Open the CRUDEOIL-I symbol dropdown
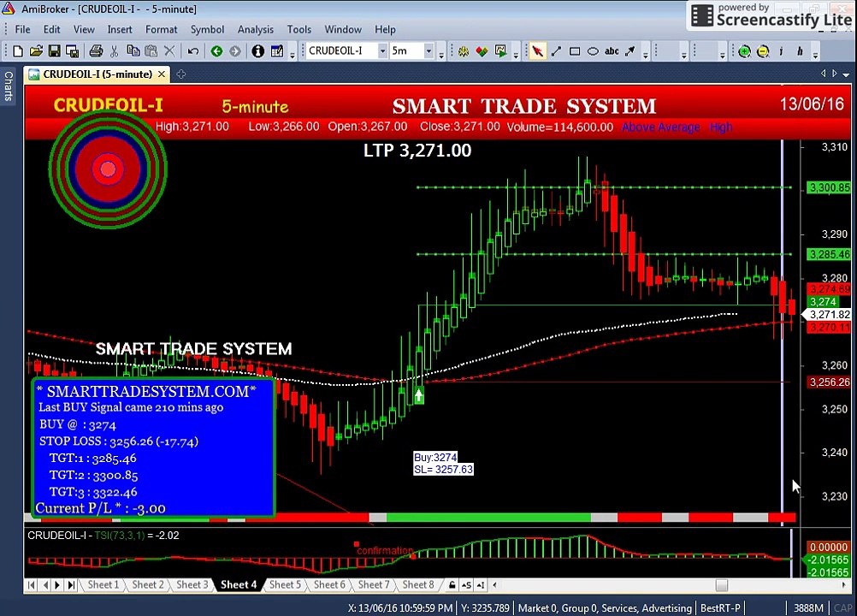Image resolution: width=857 pixels, height=616 pixels. tap(382, 50)
